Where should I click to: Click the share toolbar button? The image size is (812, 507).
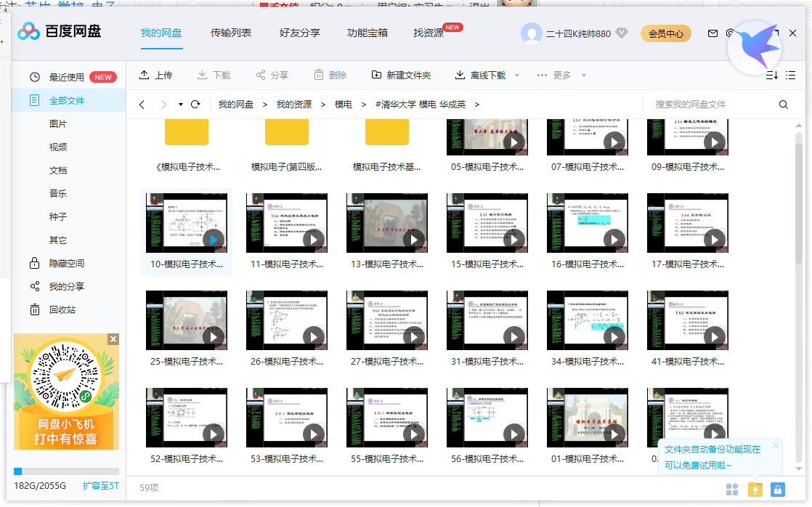point(272,75)
